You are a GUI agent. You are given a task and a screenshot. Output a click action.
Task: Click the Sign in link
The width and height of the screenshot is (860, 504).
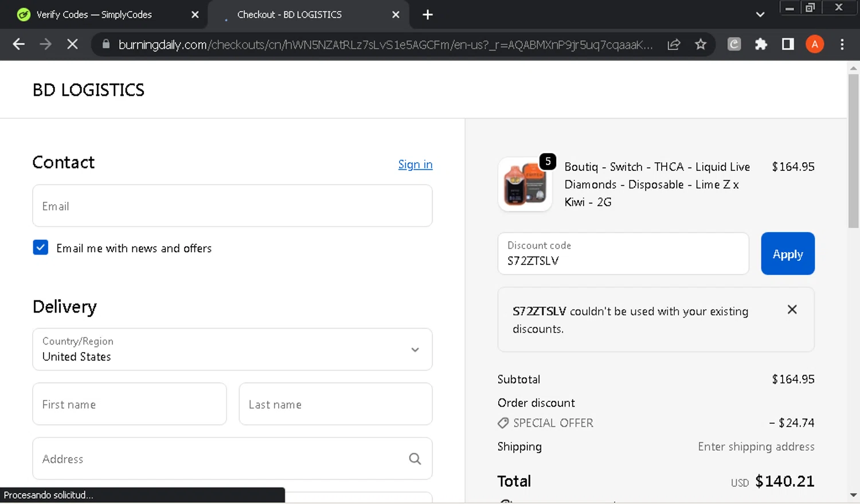(x=415, y=165)
